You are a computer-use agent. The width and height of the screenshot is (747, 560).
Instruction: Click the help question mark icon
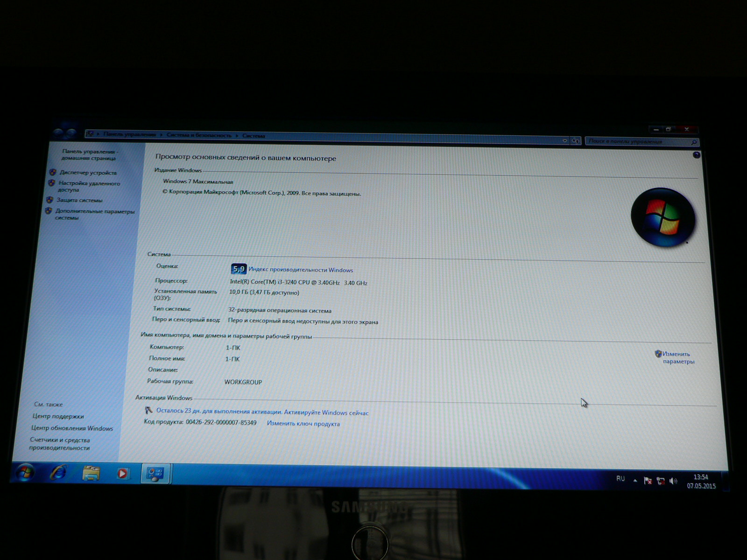click(x=696, y=155)
